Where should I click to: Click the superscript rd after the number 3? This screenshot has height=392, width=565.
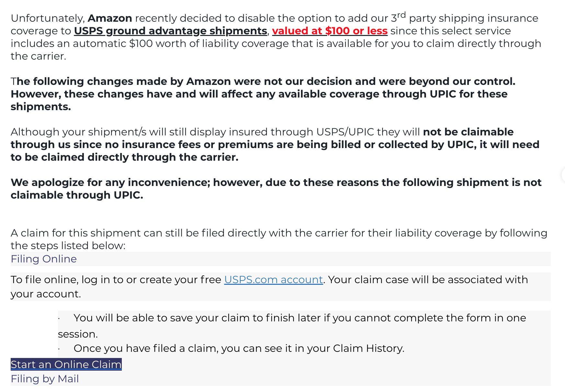coord(401,15)
